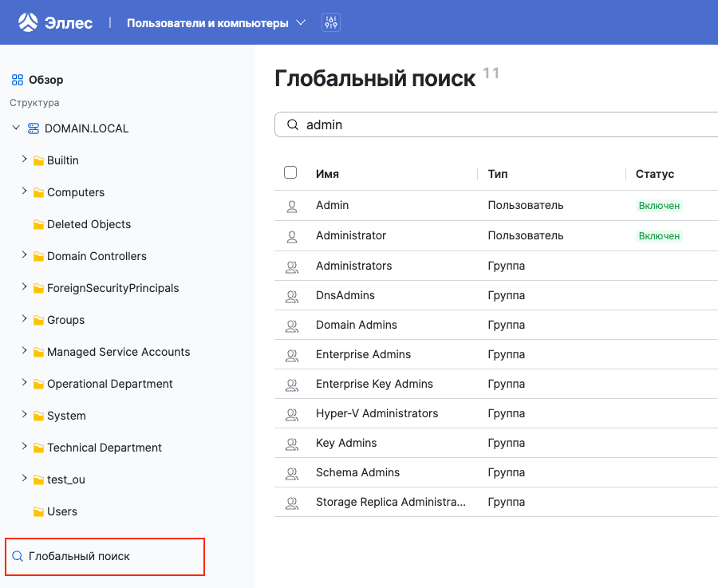Expand the Builtin folder
The height and width of the screenshot is (588, 718).
point(24,159)
